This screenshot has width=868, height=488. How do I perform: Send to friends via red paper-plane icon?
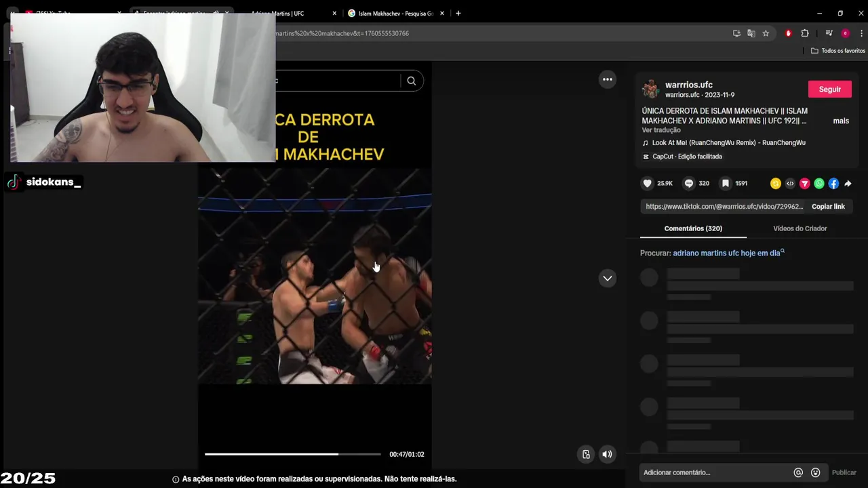point(805,184)
